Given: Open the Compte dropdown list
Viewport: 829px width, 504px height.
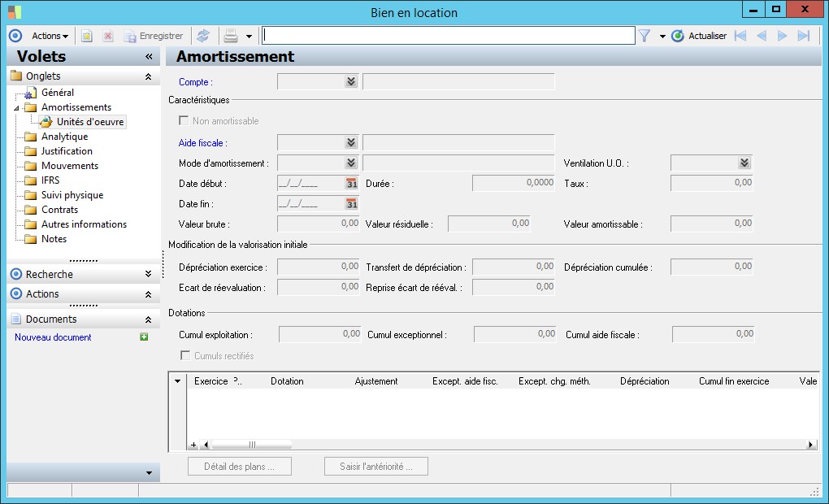Looking at the screenshot, I should click(x=350, y=81).
